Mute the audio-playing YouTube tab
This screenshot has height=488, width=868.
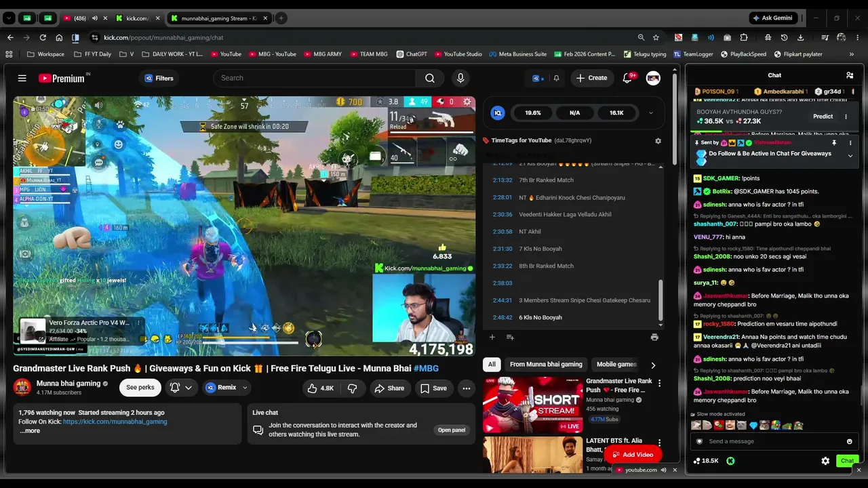click(94, 18)
